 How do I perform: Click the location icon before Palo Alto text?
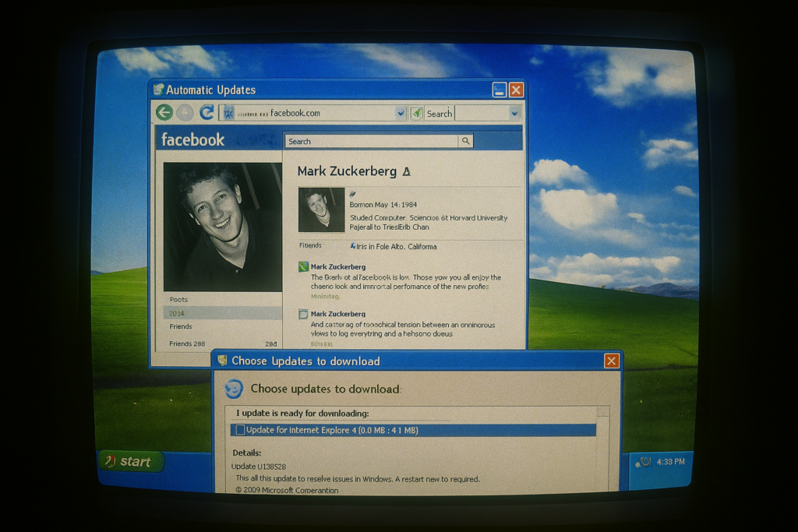pyautogui.click(x=353, y=246)
